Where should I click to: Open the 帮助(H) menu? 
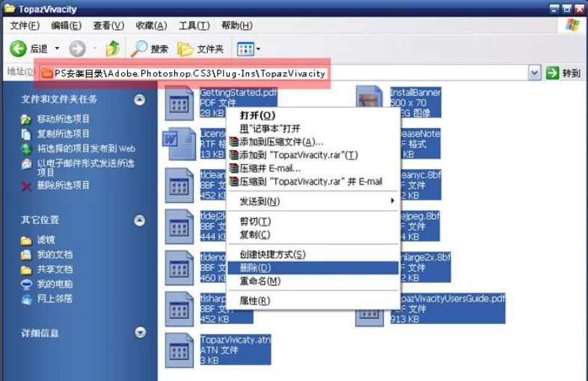(x=236, y=25)
